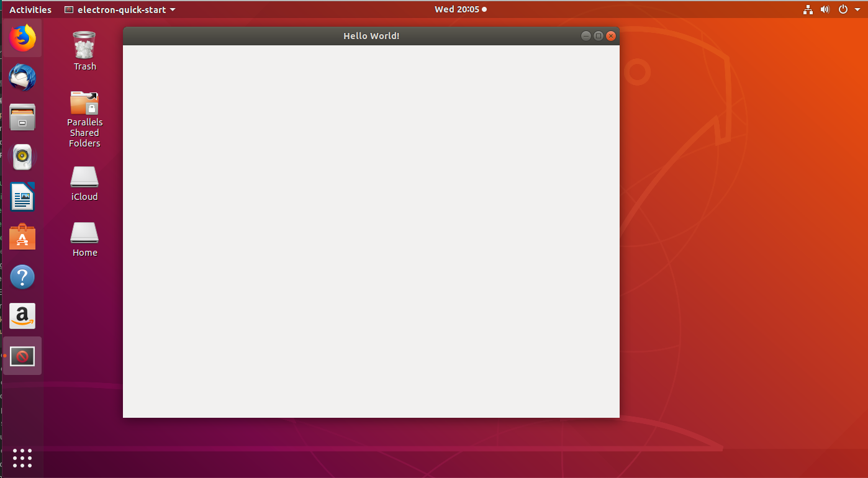Open the system status dropdown arrow
This screenshot has height=478, width=868.
pyautogui.click(x=859, y=9)
